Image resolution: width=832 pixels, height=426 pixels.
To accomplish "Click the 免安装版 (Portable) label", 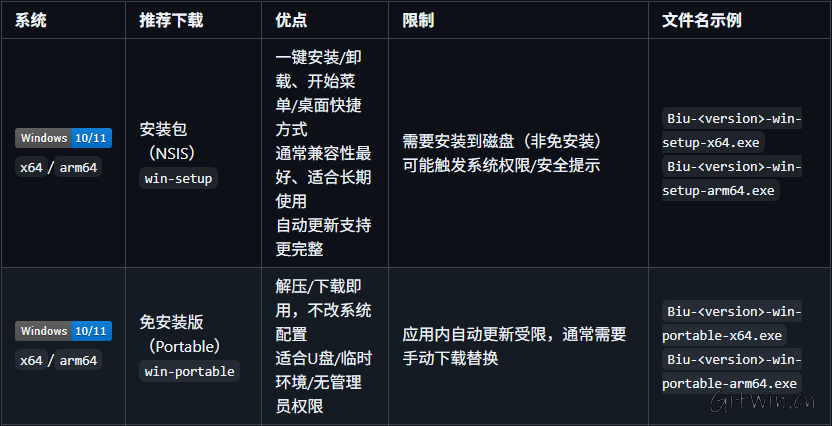I will [175, 334].
